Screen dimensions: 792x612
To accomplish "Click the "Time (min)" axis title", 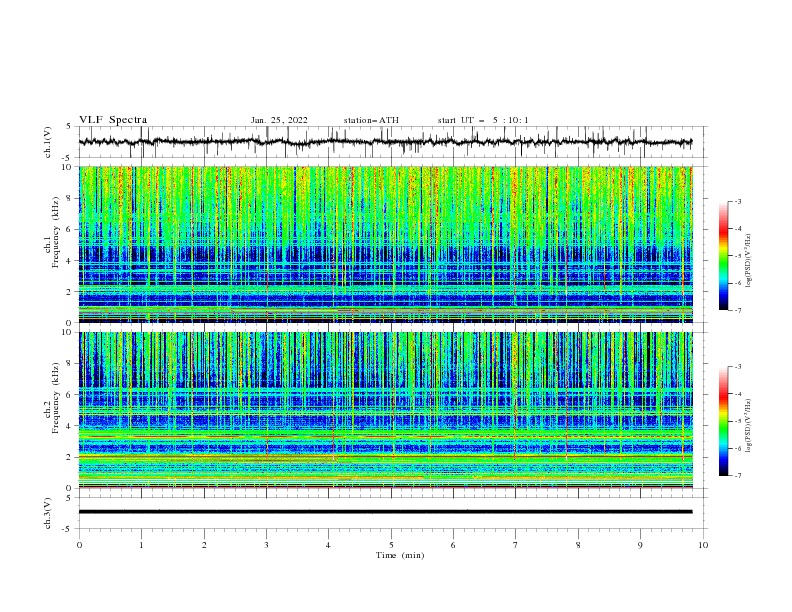I will point(400,555).
